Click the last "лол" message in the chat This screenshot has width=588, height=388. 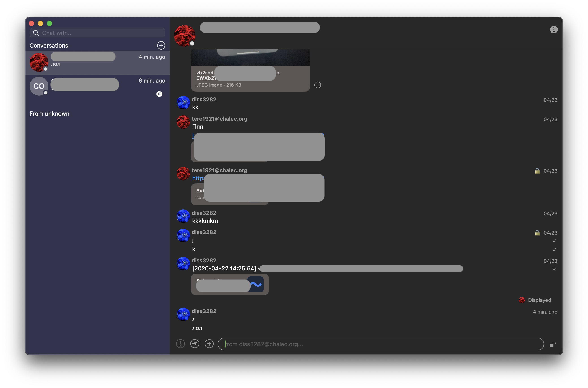coord(197,328)
